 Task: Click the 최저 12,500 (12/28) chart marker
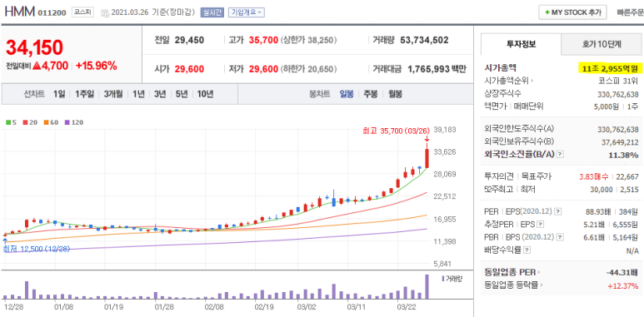click(x=36, y=249)
